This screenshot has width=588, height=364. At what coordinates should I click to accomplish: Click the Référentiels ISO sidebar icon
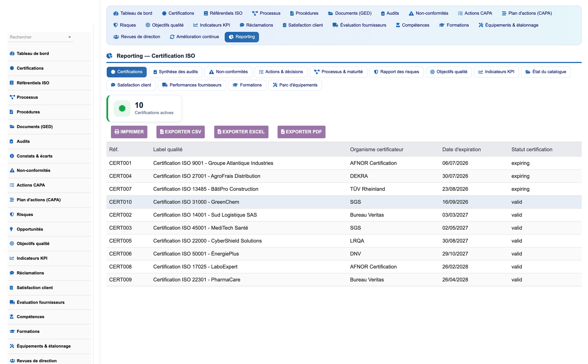point(12,83)
